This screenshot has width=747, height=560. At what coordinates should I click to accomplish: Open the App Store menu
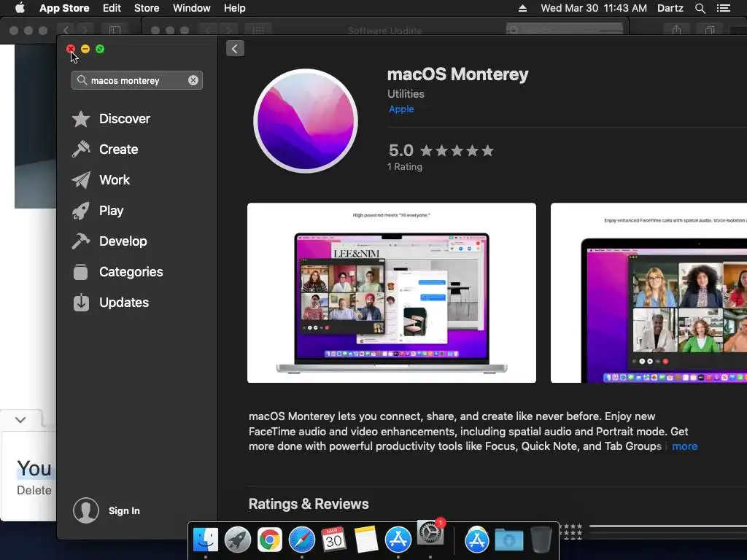coord(64,8)
